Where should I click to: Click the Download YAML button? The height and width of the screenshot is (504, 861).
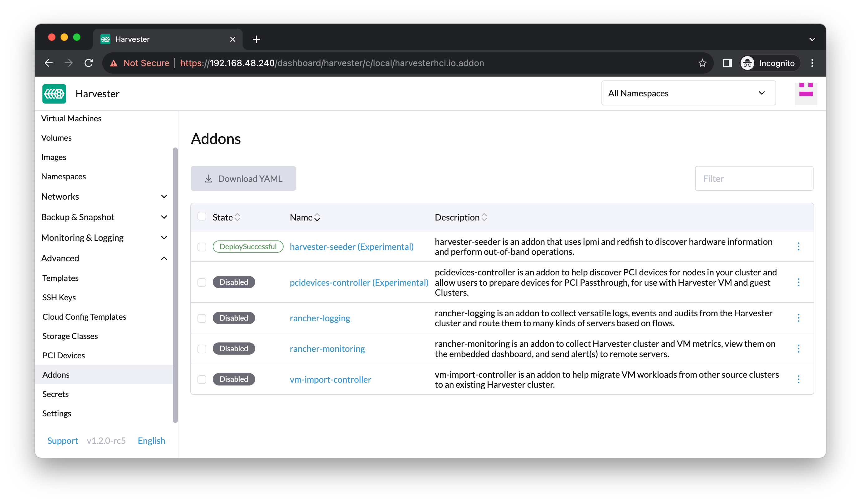[243, 178]
